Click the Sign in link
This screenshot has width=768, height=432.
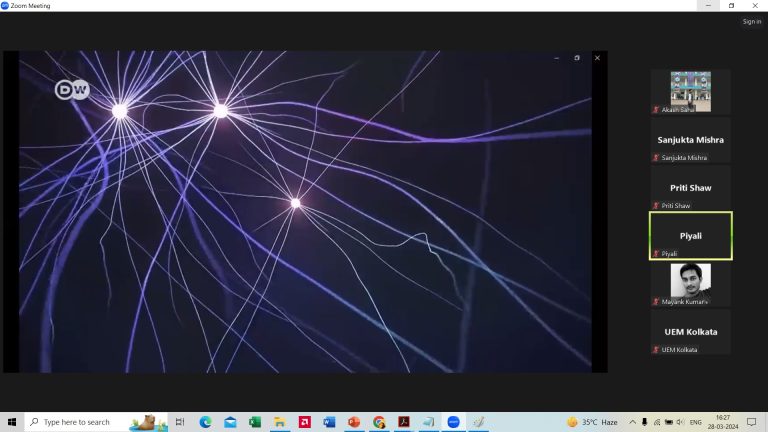coord(751,22)
